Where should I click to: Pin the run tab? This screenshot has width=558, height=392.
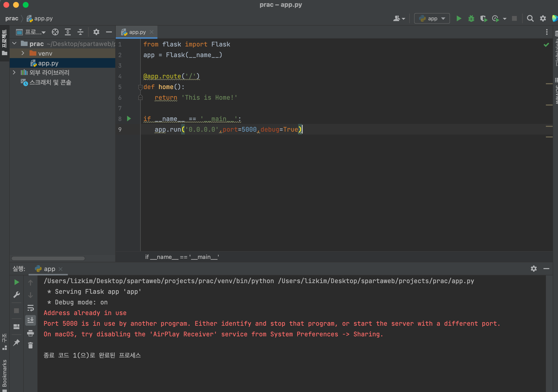16,342
